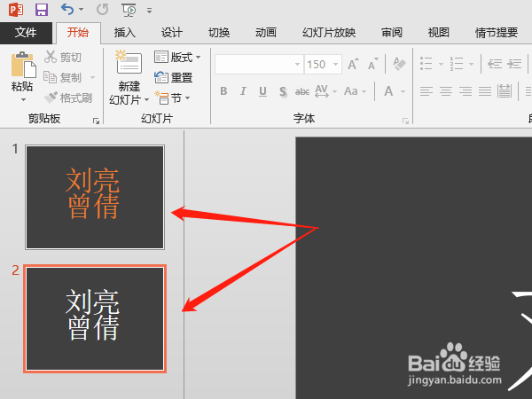Open the numbering style dropdown arrow

coord(471,64)
